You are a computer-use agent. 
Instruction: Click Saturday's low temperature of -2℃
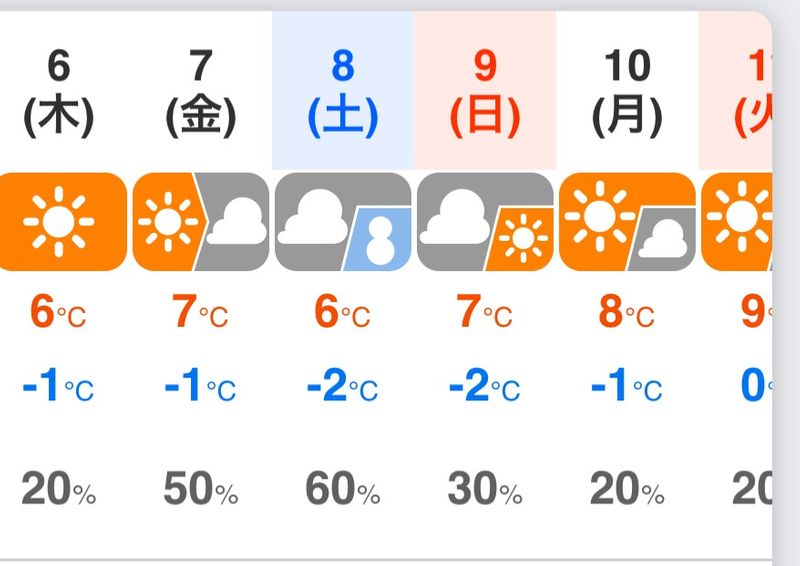click(343, 387)
